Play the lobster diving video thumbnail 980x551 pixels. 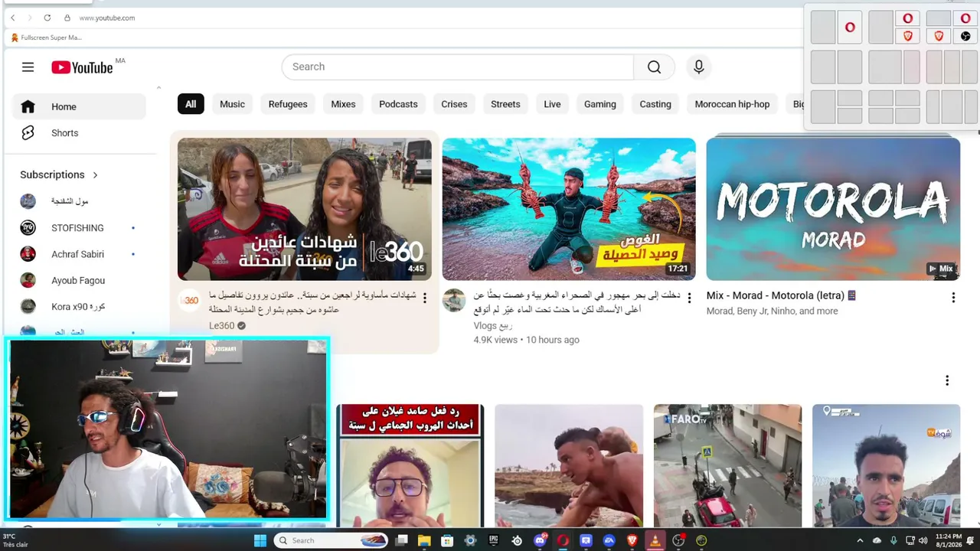(569, 209)
